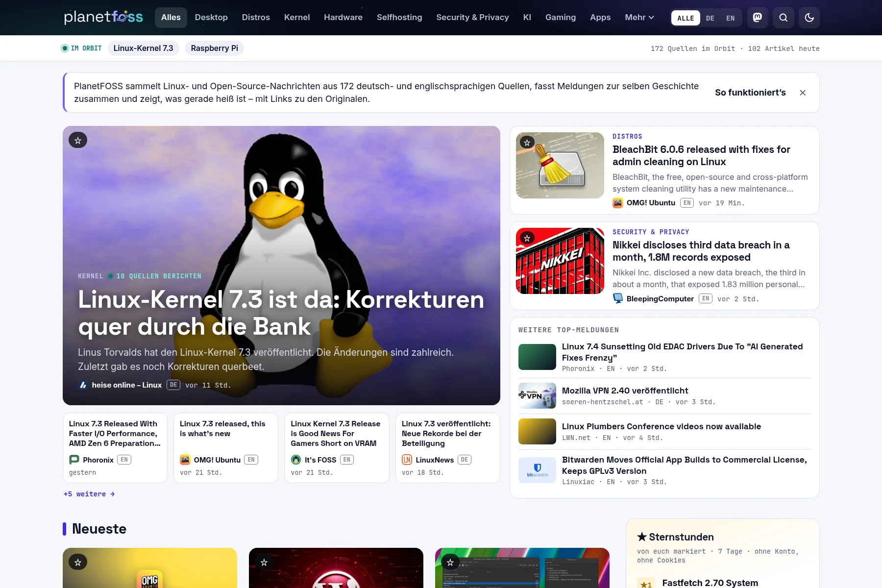This screenshot has width=882, height=588.
Task: Click the Phoronix source icon
Action: (x=74, y=460)
